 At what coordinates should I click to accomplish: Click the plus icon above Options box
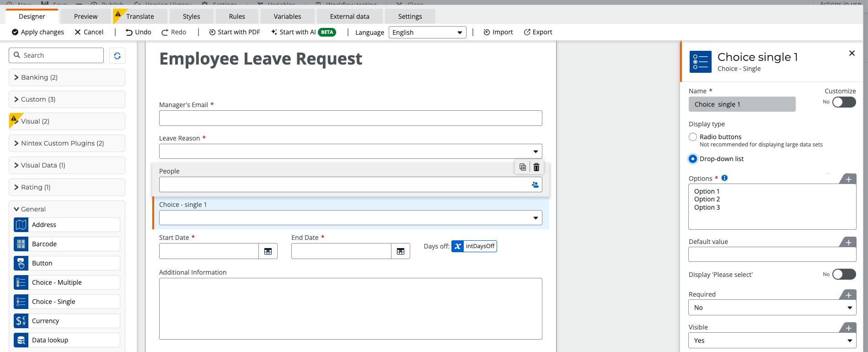[848, 179]
